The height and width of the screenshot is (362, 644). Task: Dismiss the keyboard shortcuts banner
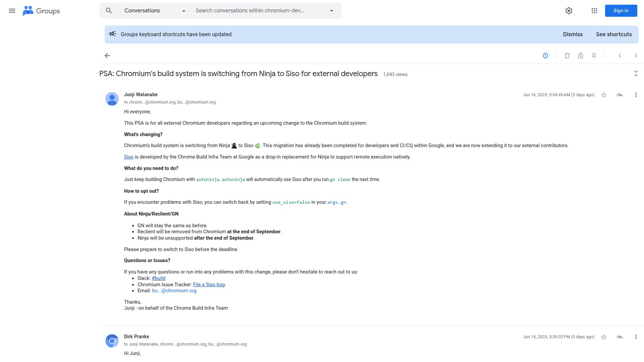[x=573, y=35]
